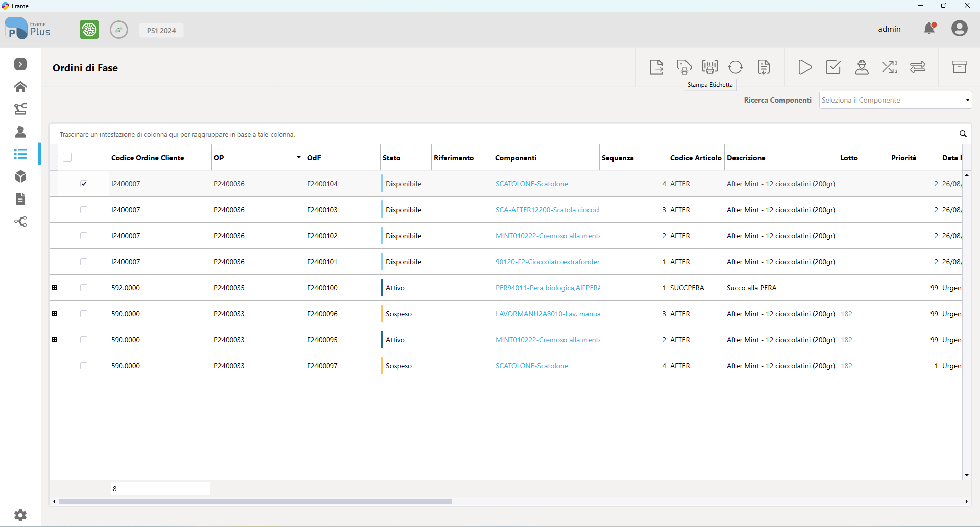Click the grid search magnifier icon
Image resolution: width=980 pixels, height=527 pixels.
point(963,134)
